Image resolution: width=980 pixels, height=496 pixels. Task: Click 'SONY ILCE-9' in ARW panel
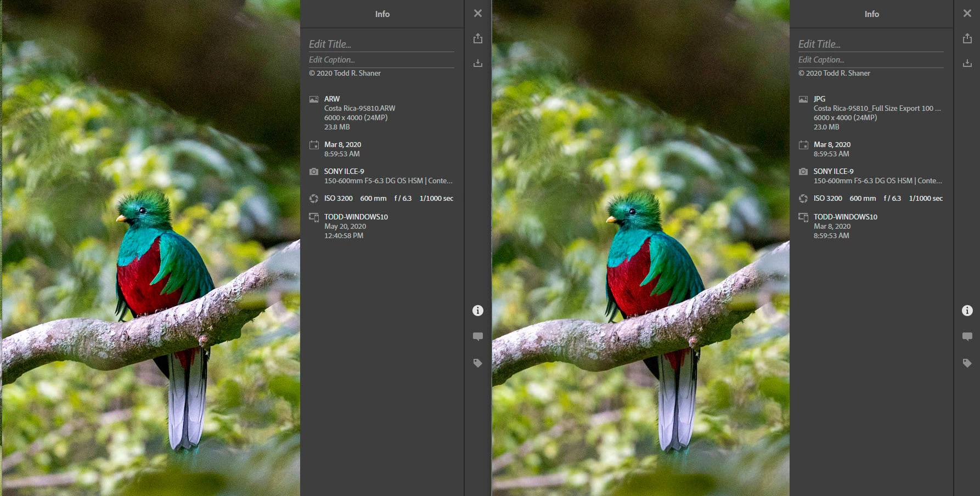click(x=344, y=171)
